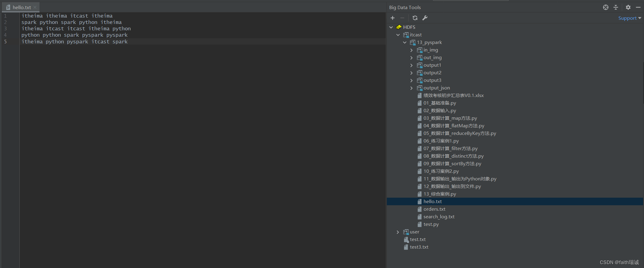644x268 pixels.
Task: Click text line 'spark python spark python itheima'
Action: coord(71,22)
